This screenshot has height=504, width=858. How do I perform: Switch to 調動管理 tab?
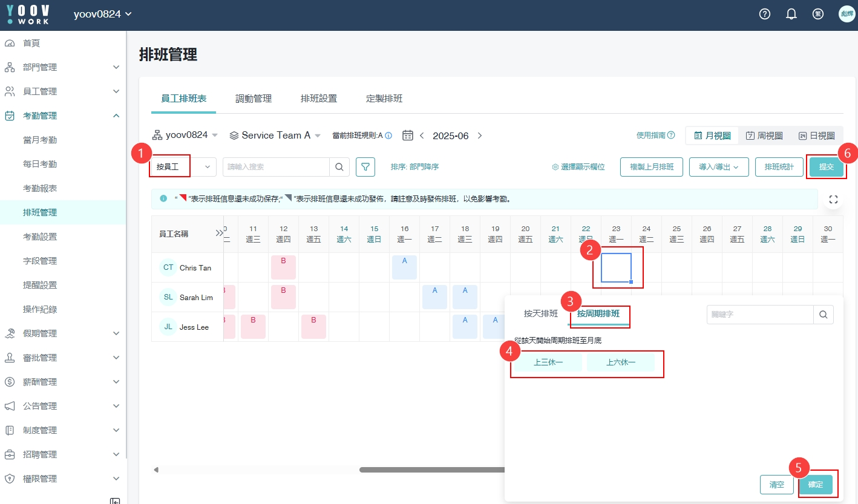pos(254,99)
